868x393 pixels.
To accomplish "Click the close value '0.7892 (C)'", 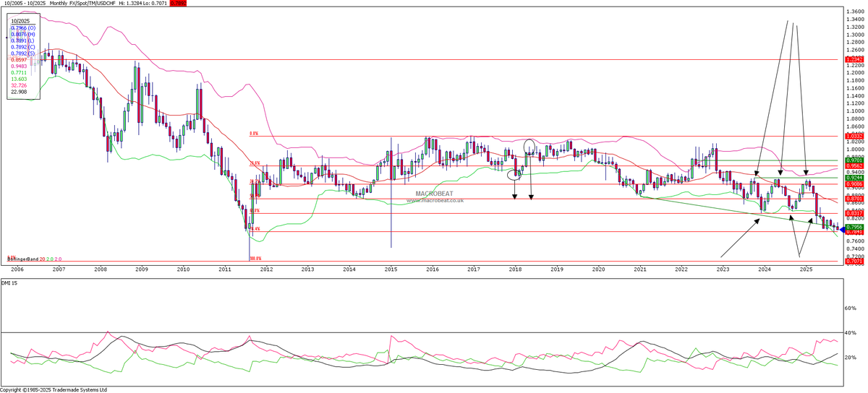I will 23,47.
